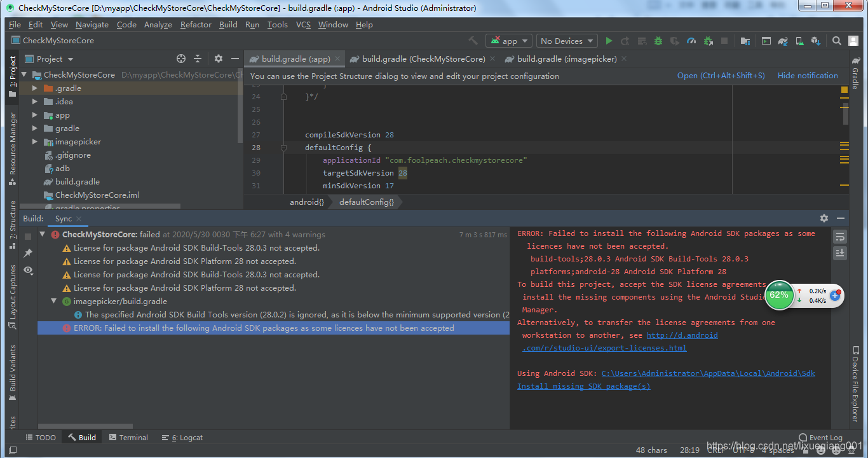Click the green 62% progress indicator bubble

(779, 296)
